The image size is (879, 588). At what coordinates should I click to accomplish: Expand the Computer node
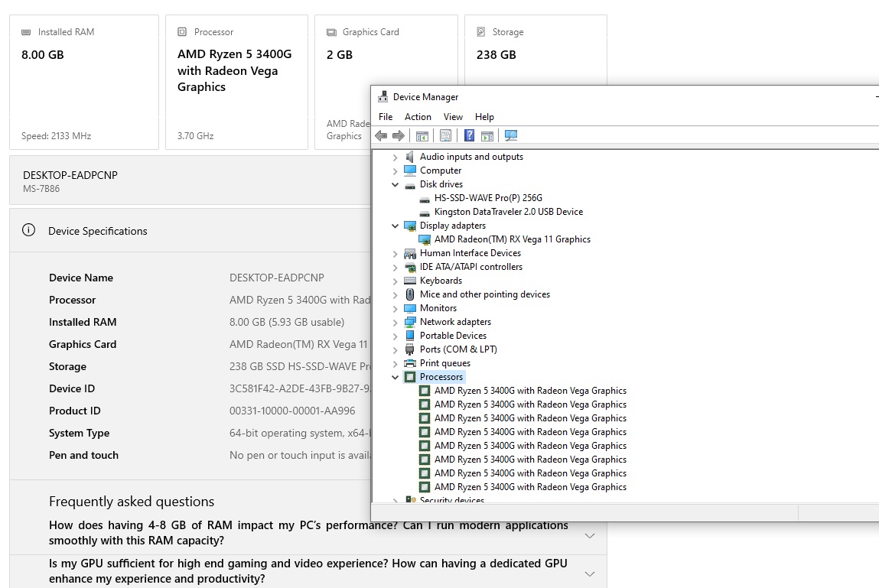click(x=396, y=171)
